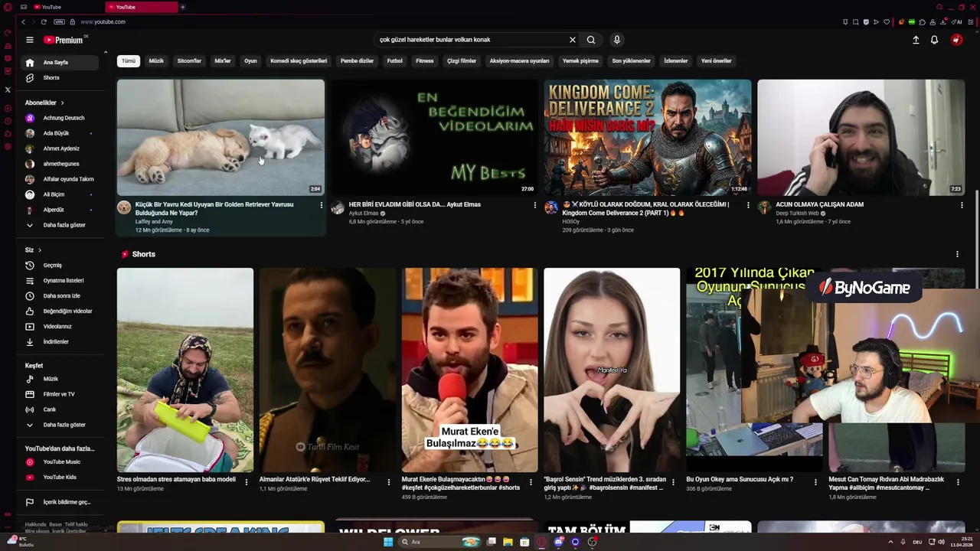Open Laffey and Amy channel link

(154, 221)
